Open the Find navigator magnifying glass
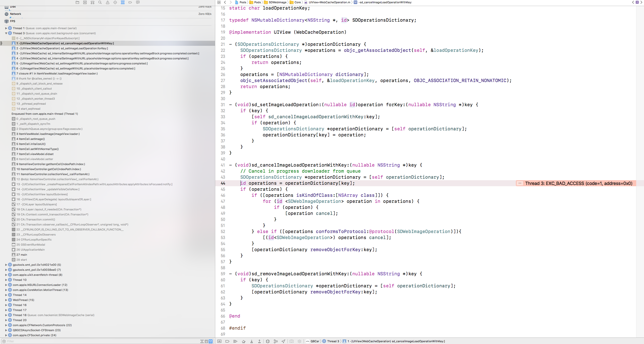644x344 pixels. click(100, 2)
